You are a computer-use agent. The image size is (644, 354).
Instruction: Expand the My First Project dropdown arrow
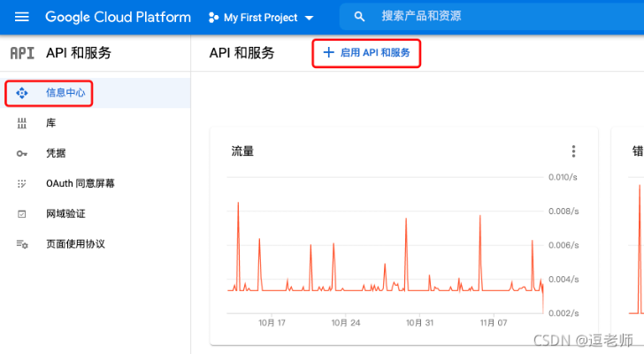tap(309, 18)
